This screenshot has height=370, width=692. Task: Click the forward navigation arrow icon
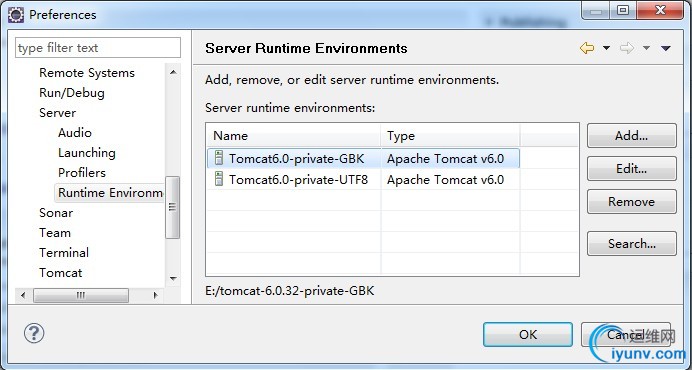pos(627,48)
